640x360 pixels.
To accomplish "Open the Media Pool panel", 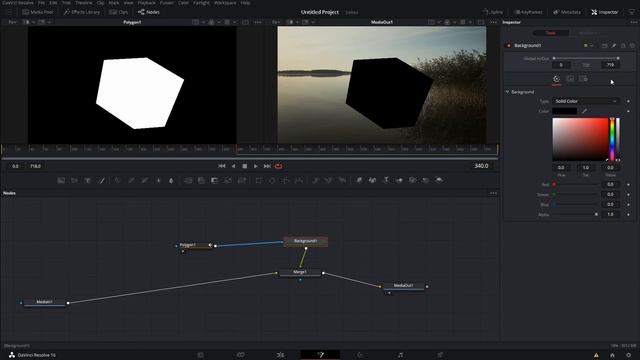I will pos(38,12).
